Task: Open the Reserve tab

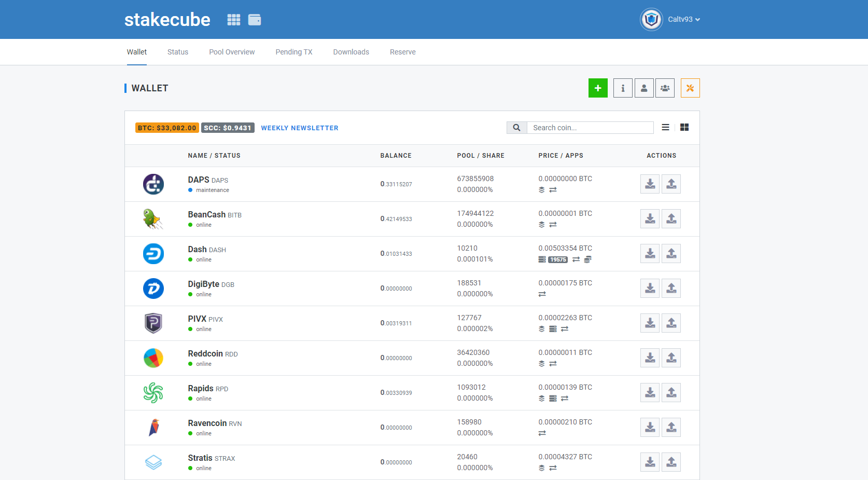Action: pos(403,52)
